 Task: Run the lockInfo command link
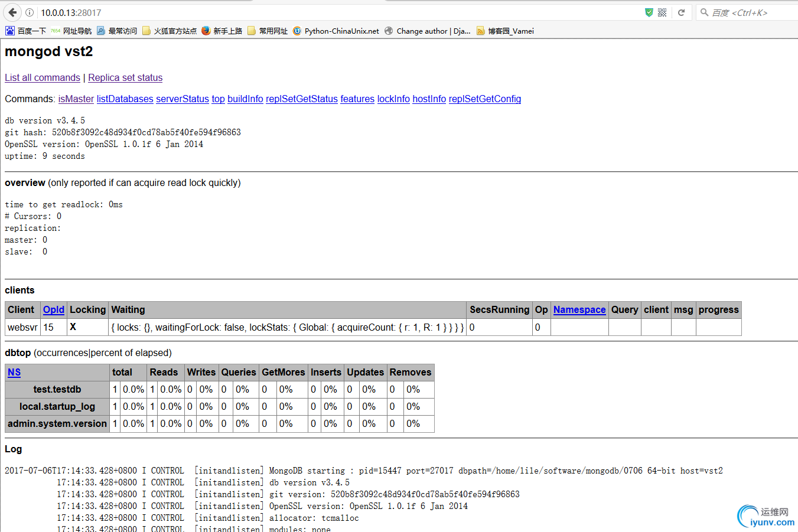click(393, 99)
